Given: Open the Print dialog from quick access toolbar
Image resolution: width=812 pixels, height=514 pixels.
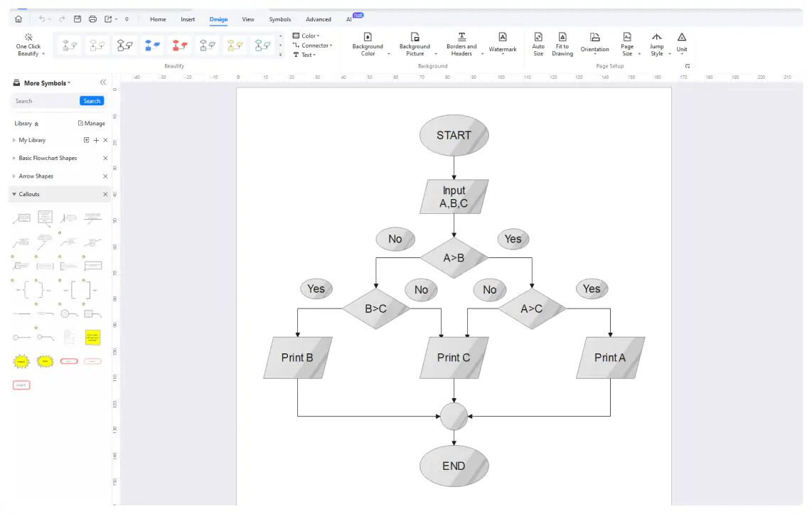Looking at the screenshot, I should tap(92, 19).
